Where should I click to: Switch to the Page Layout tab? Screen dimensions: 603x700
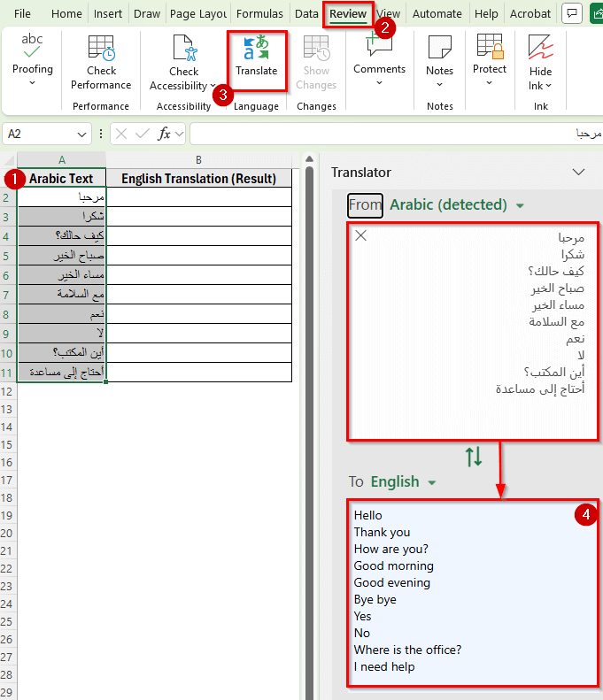(x=198, y=14)
